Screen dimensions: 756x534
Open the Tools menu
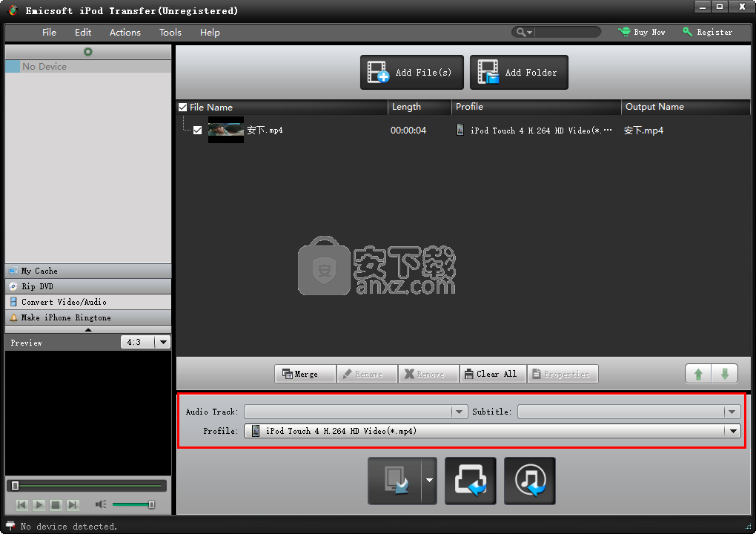pyautogui.click(x=170, y=33)
